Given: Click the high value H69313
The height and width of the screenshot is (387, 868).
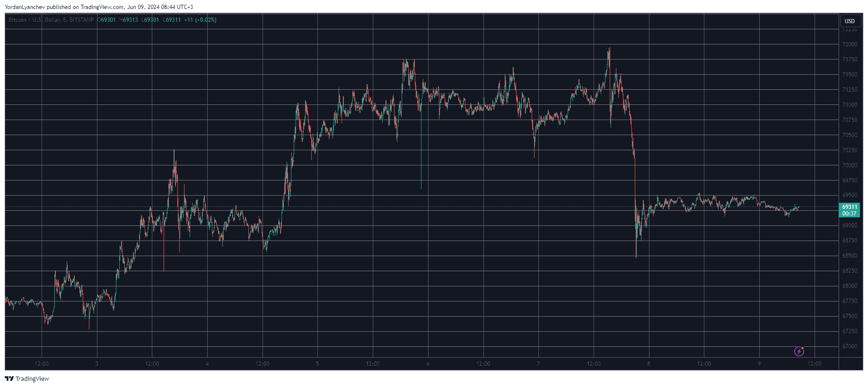Looking at the screenshot, I should (129, 20).
